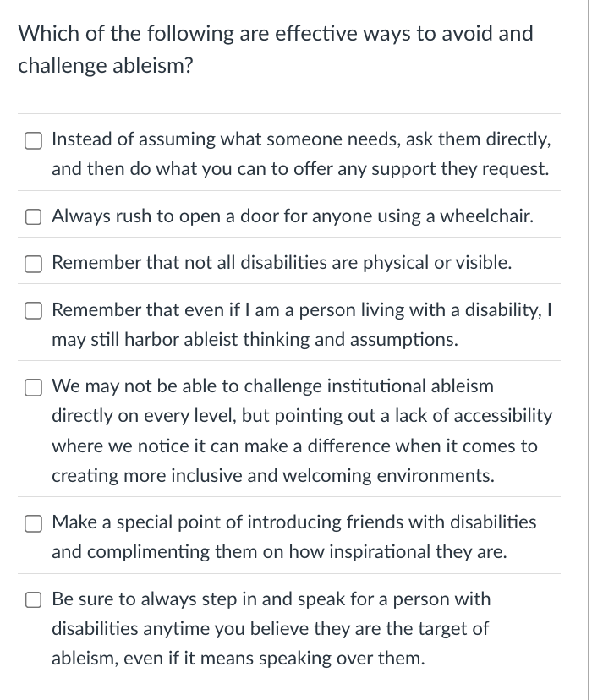Check the option about introducing friends with disabilities

tap(34, 523)
